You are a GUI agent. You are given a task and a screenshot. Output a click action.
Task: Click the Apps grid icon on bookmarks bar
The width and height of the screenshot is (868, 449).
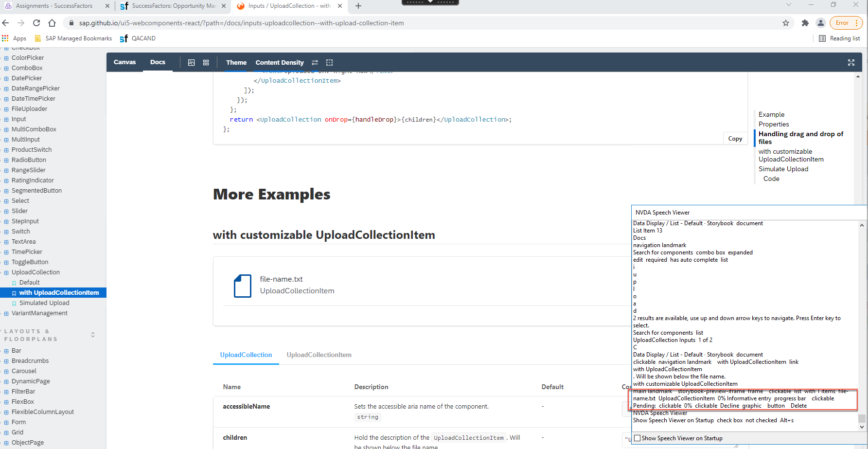tap(5, 38)
